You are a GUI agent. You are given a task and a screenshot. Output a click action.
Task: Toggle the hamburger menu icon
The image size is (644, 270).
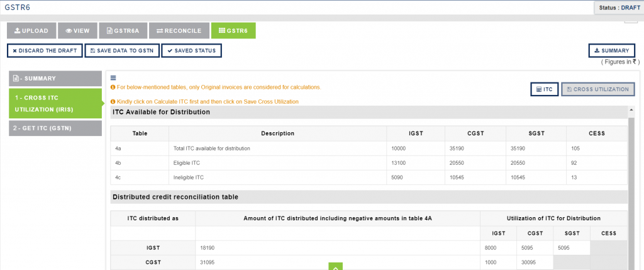click(x=113, y=78)
